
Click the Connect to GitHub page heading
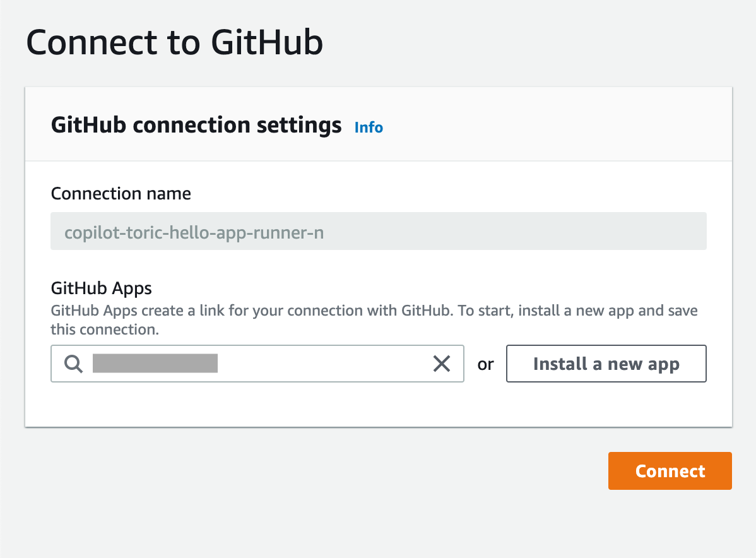coord(175,43)
